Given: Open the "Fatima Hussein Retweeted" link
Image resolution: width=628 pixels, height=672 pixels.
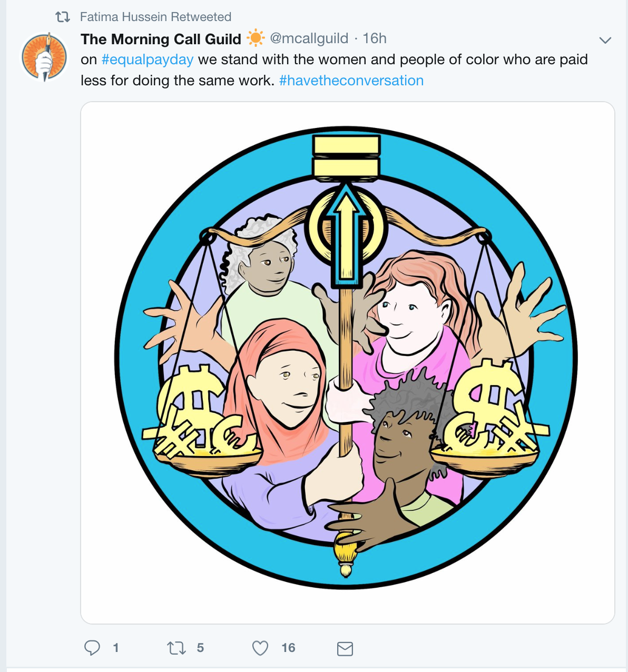Looking at the screenshot, I should [x=155, y=17].
